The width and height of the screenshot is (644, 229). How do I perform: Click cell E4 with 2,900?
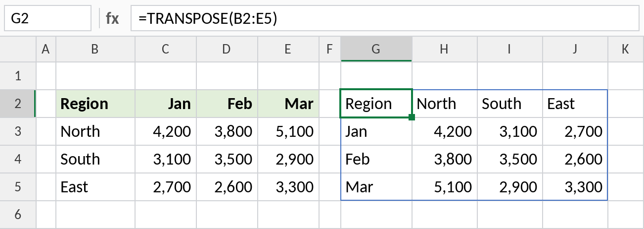(x=288, y=159)
